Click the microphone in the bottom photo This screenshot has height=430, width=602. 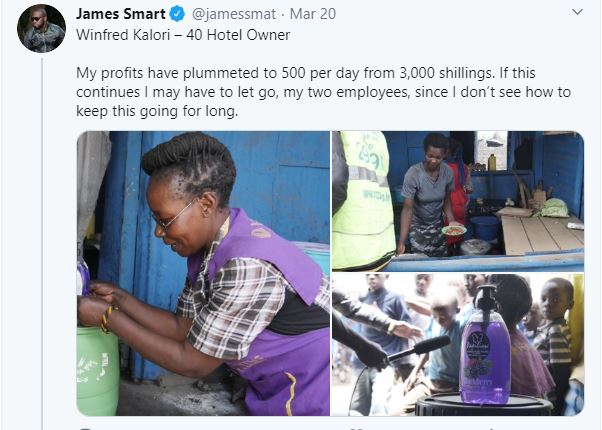click(418, 348)
